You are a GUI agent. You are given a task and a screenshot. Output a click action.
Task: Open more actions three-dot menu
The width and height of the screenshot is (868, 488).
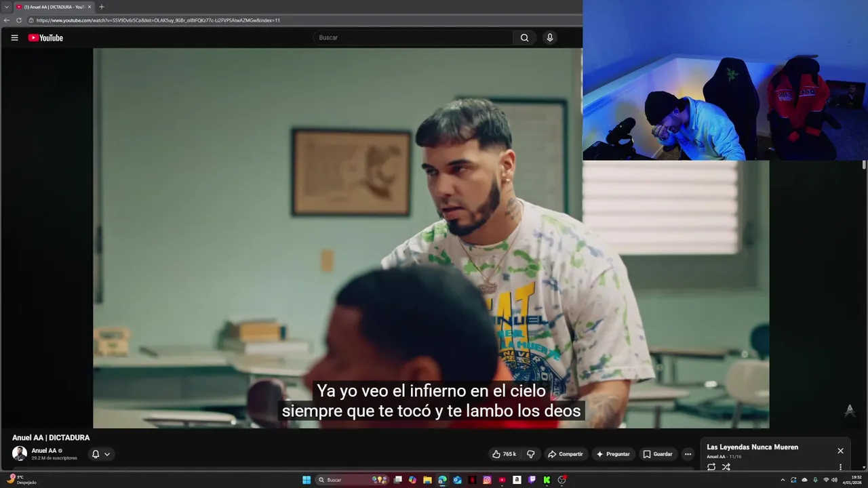[688, 454]
